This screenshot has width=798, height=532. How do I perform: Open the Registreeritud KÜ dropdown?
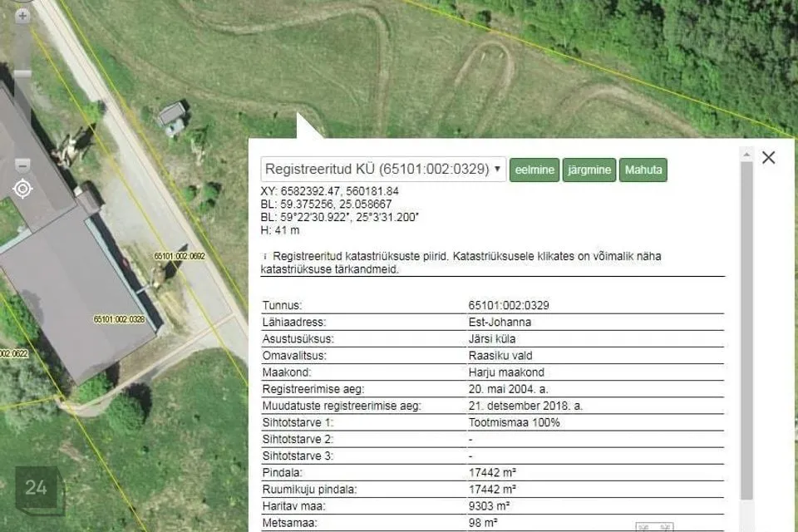pos(382,170)
